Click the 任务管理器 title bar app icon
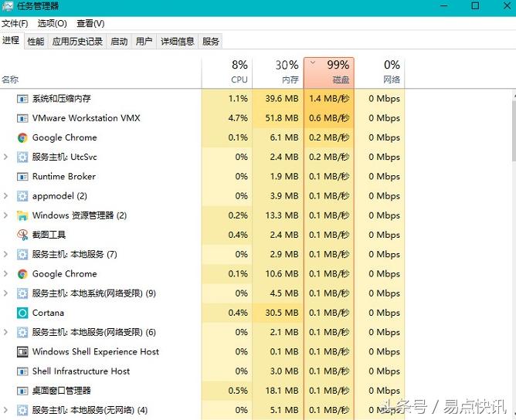 (8, 6)
